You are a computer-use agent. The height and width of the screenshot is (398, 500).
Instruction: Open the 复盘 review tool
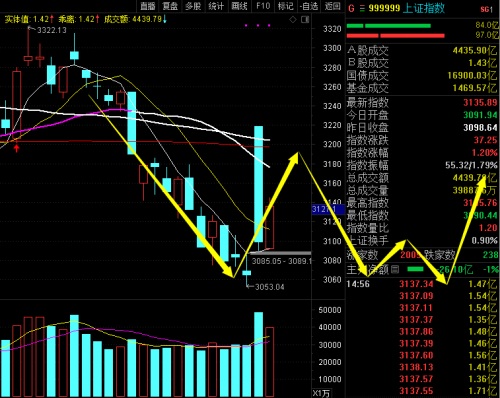click(x=170, y=6)
